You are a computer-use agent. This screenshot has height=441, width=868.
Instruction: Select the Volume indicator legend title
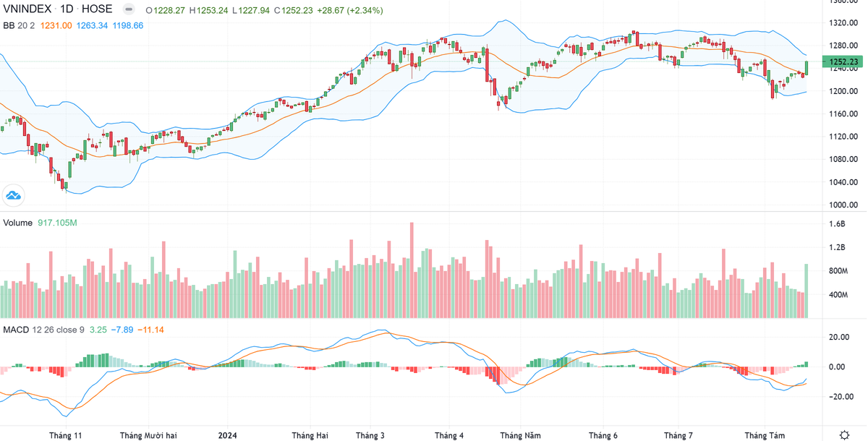(18, 223)
